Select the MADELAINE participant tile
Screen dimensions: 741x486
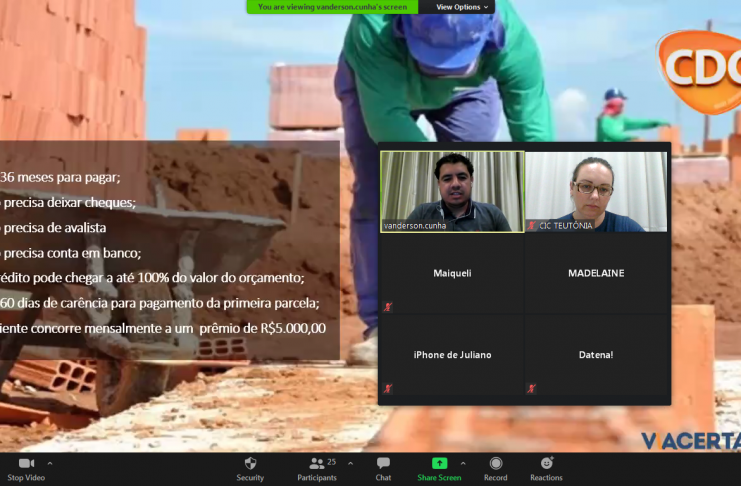point(596,273)
